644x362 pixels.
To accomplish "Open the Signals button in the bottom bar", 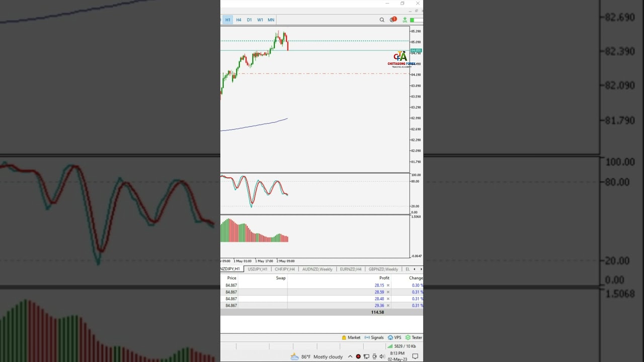I will (374, 337).
